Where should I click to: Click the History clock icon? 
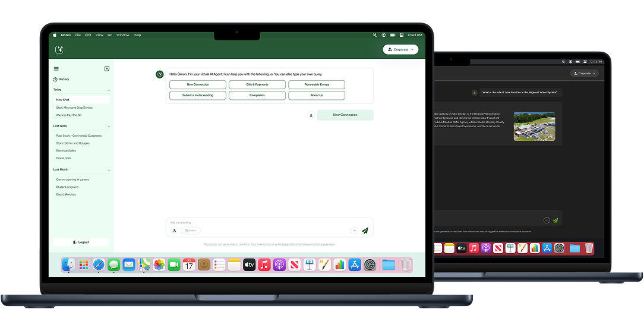55,79
